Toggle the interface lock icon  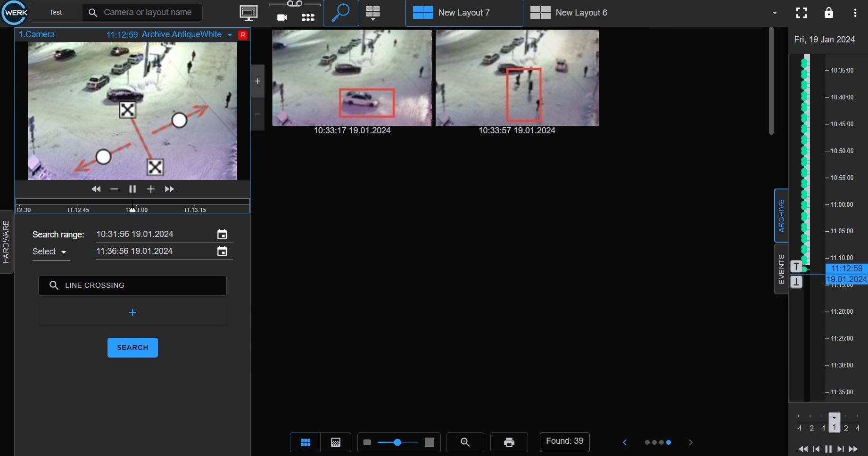click(x=828, y=13)
